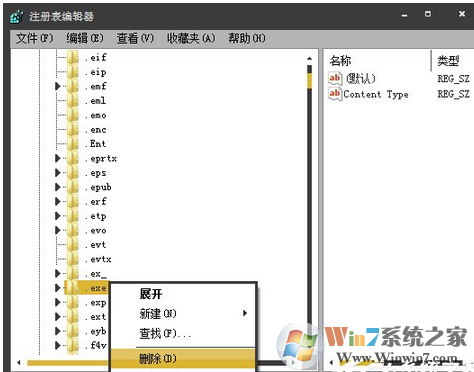Select the .evtx key label
This screenshot has height=372, width=474.
[98, 259]
